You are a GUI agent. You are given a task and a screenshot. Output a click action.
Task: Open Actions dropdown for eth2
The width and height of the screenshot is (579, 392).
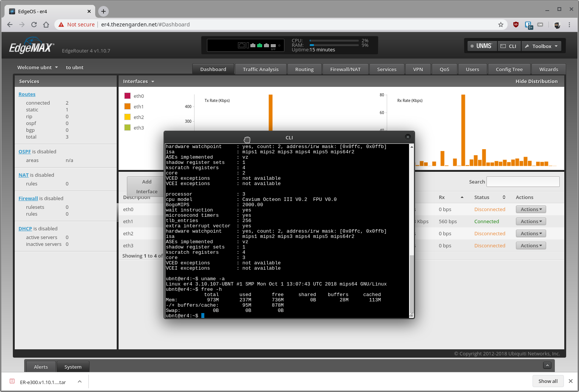[x=531, y=233]
